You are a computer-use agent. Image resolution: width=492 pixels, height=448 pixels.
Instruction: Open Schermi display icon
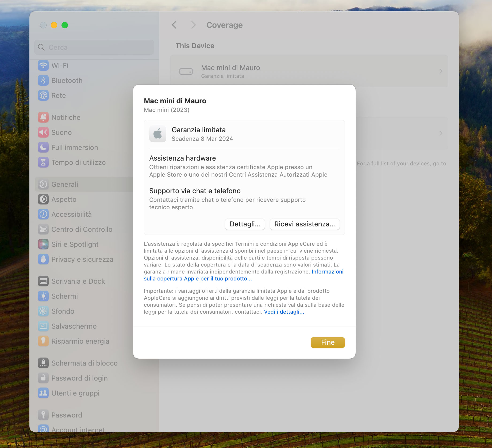(43, 296)
